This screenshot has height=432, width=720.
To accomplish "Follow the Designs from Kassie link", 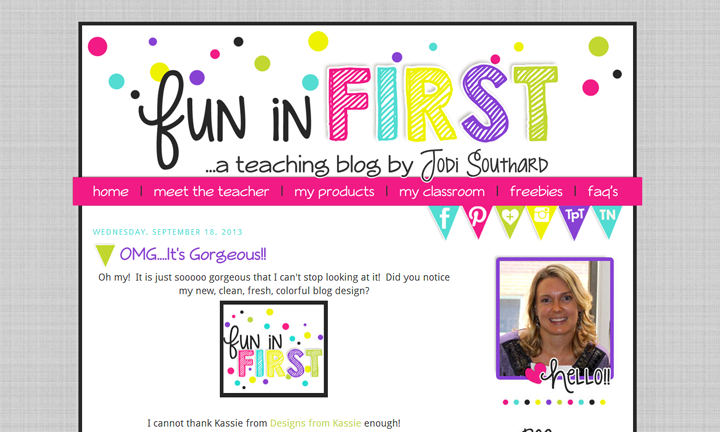I will click(x=315, y=423).
